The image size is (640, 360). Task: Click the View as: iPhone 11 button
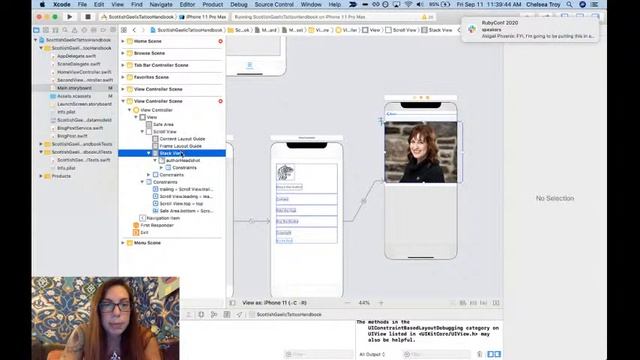tap(275, 303)
